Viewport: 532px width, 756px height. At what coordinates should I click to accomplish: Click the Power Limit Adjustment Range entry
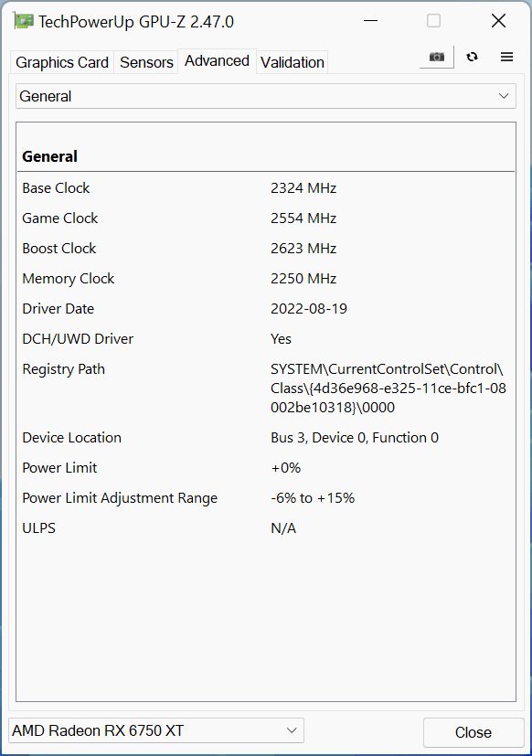(x=266, y=498)
